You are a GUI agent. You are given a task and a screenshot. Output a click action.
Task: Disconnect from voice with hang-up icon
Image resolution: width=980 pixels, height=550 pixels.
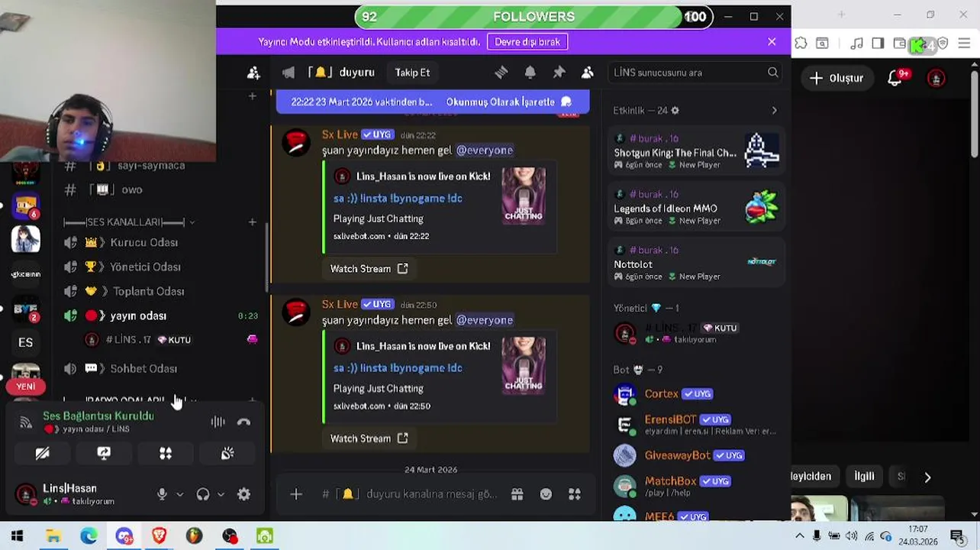click(x=244, y=422)
